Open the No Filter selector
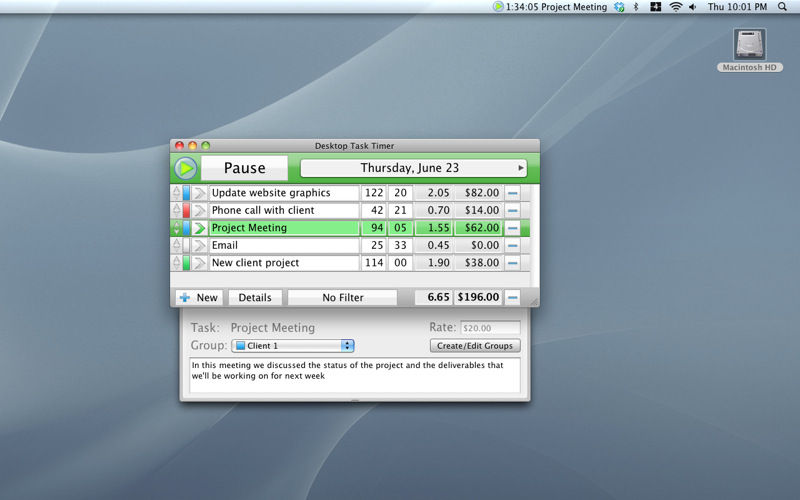800x500 pixels. point(342,297)
